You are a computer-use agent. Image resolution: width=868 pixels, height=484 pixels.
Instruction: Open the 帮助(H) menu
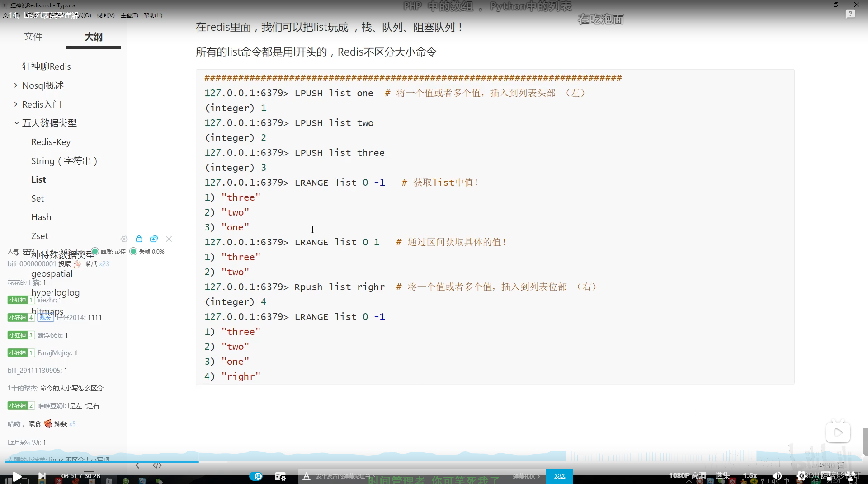[153, 15]
